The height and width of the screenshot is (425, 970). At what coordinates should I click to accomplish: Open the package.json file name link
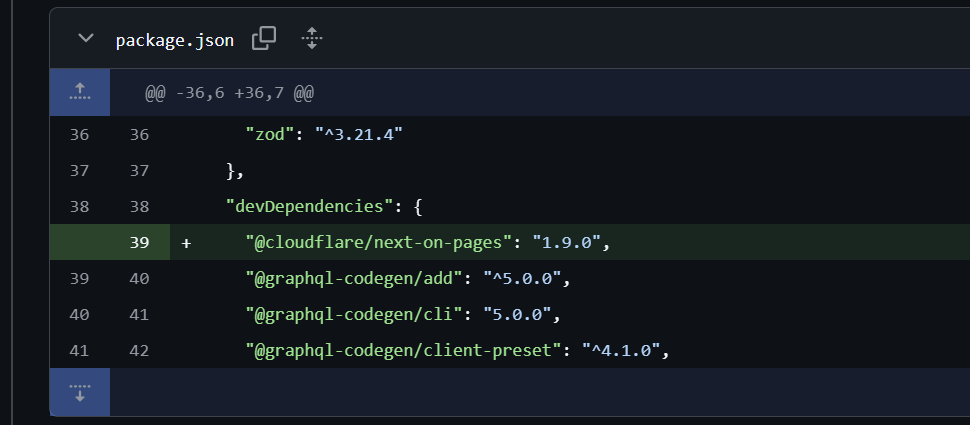pos(174,40)
